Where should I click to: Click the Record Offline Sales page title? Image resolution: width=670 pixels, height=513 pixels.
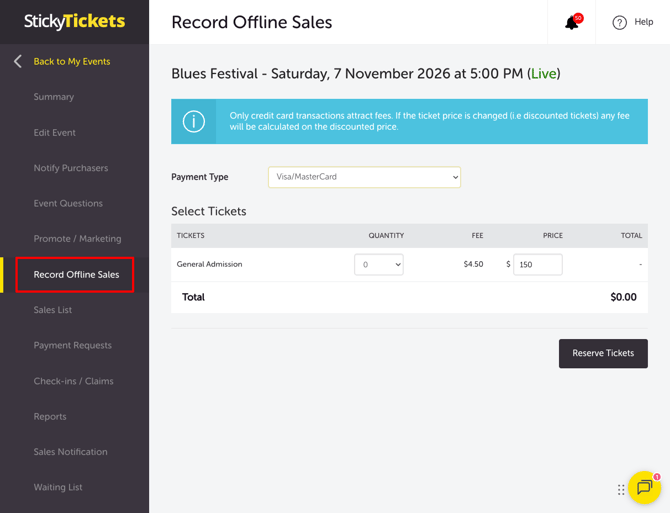252,22
